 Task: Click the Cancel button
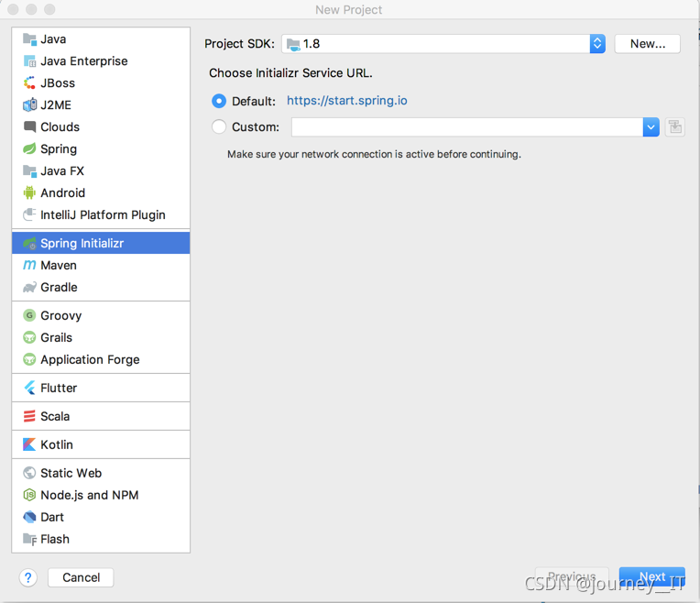coord(81,577)
